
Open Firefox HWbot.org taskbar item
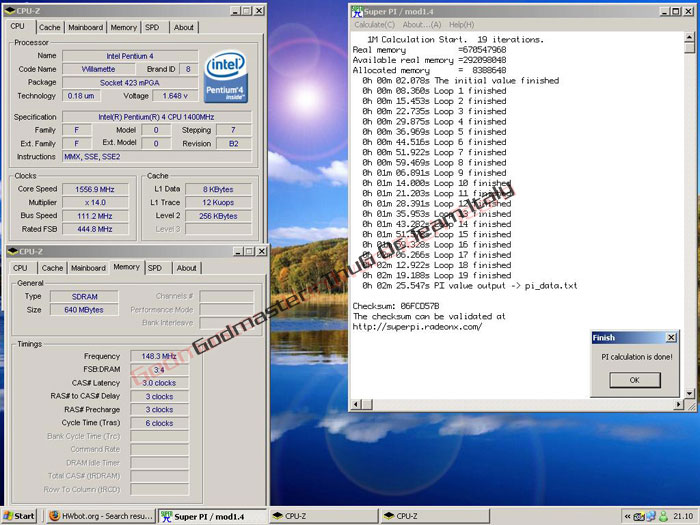[101, 516]
